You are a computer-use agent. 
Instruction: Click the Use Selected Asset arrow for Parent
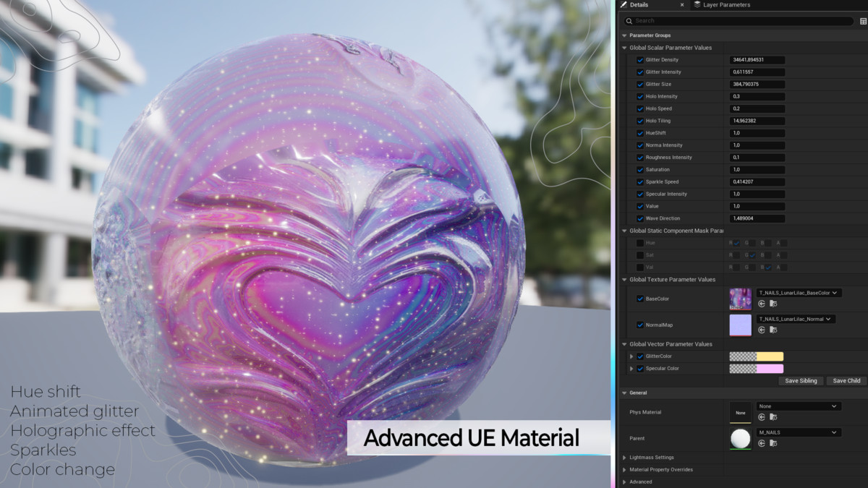pos(762,443)
